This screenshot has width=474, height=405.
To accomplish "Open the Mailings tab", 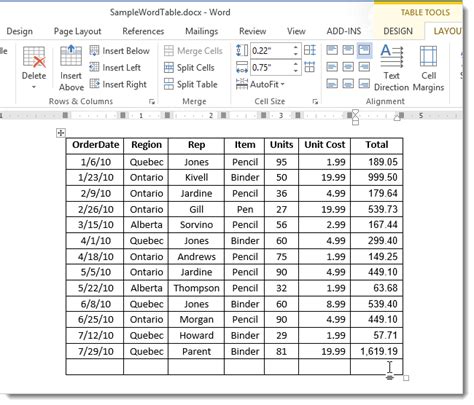I will tap(202, 31).
